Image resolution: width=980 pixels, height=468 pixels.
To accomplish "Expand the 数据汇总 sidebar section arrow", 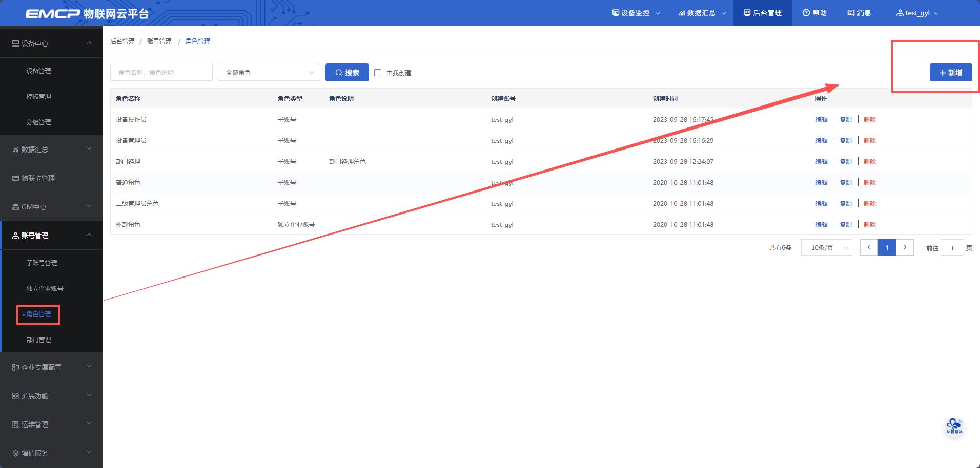I will point(89,149).
